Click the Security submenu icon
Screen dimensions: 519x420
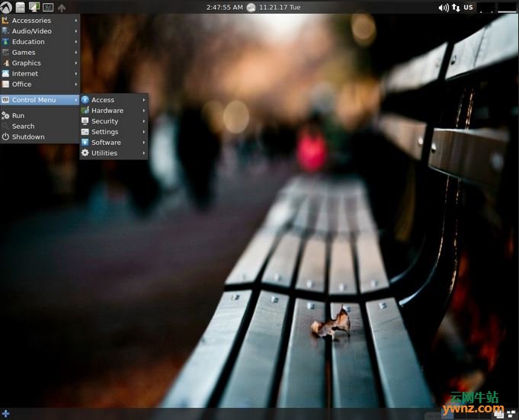pyautogui.click(x=85, y=121)
